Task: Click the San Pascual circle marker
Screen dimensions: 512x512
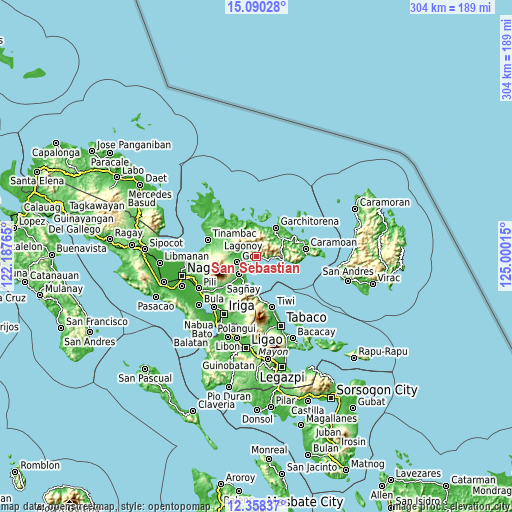Action: [x=145, y=369]
